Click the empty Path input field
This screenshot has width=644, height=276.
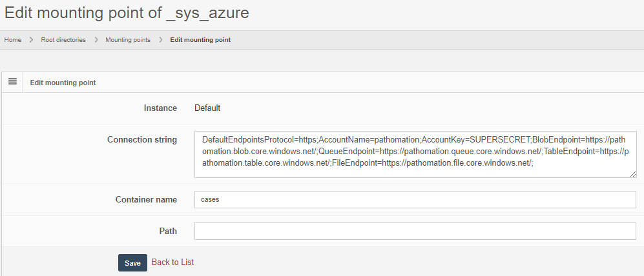[x=415, y=231]
